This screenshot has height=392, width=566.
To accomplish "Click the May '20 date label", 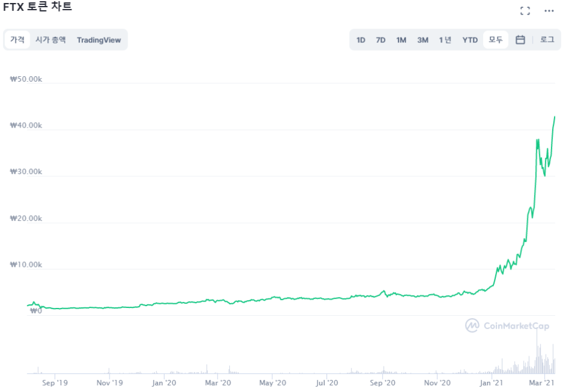I will (x=273, y=382).
